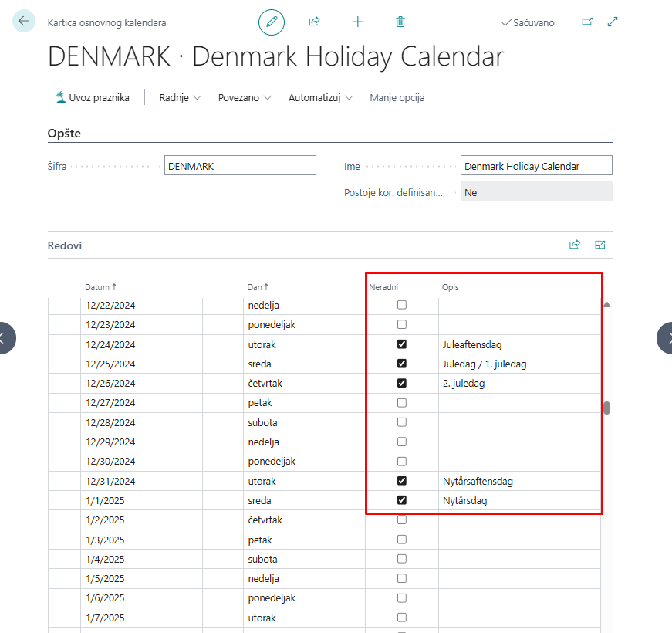Click the back arrow button
672x633 pixels.
(24, 22)
